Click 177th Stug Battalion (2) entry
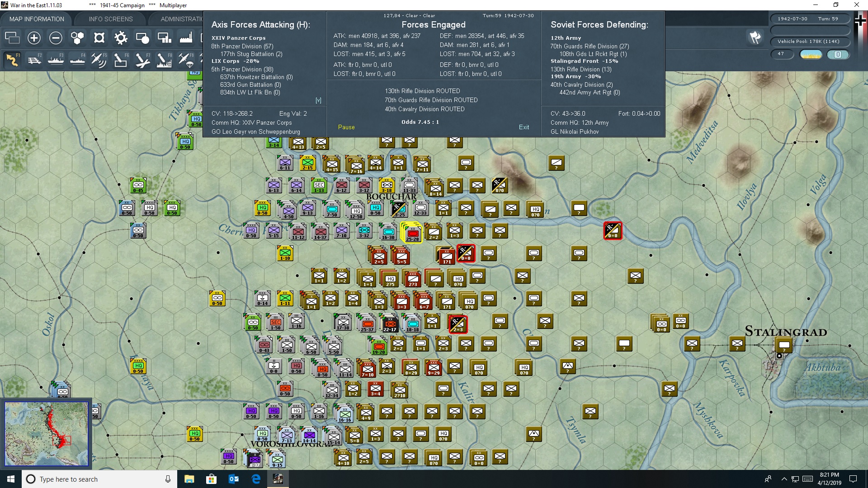Viewport: 868px width, 488px height. tap(251, 54)
